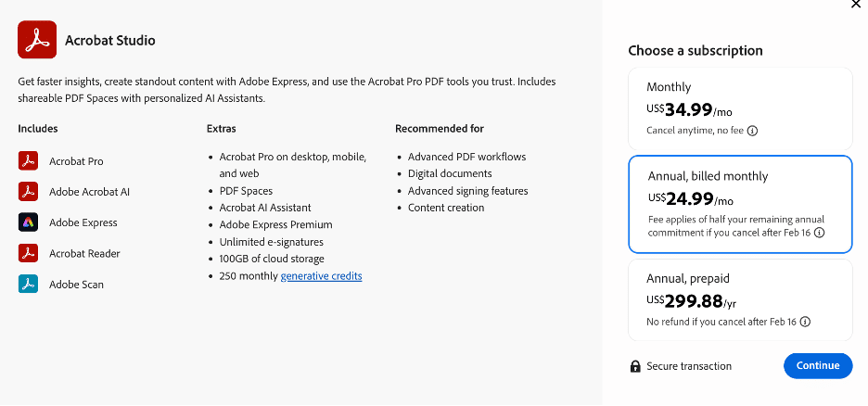
Task: Click the Adobe Scan icon
Action: pyautogui.click(x=28, y=284)
